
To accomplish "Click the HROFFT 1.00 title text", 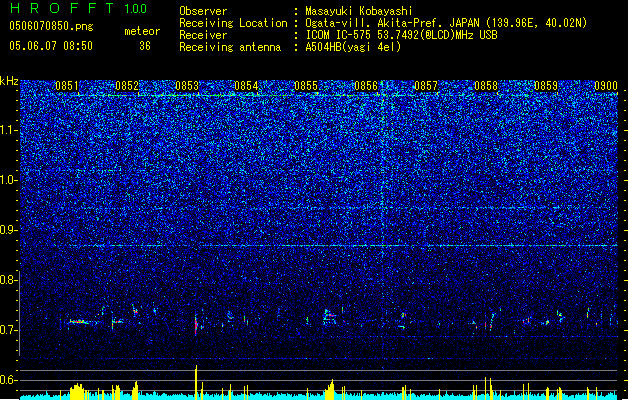I will pos(78,8).
